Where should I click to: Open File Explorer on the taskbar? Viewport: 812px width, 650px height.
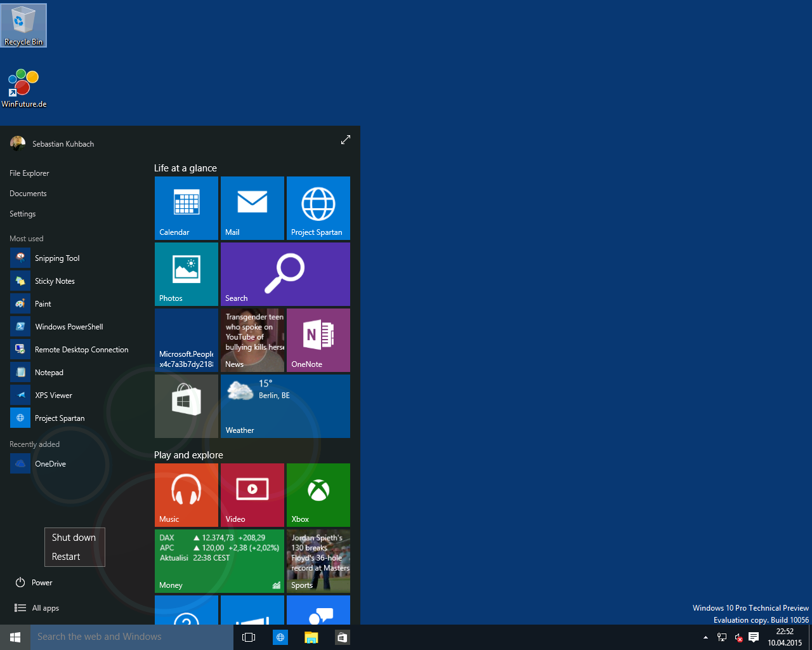(311, 637)
